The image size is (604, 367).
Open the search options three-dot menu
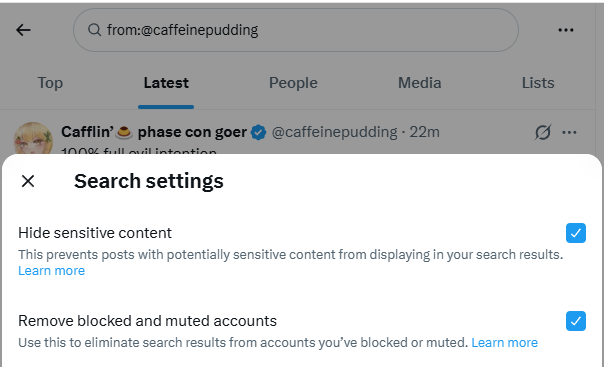(x=565, y=30)
